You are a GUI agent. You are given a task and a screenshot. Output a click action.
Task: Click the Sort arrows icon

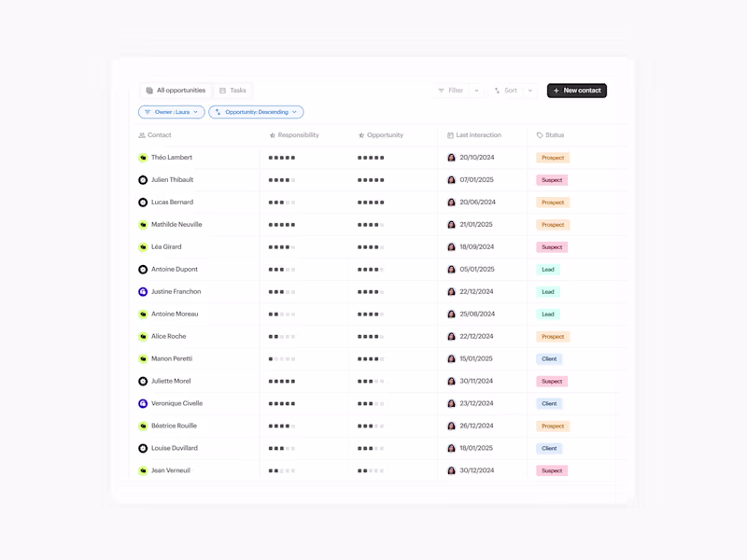498,91
